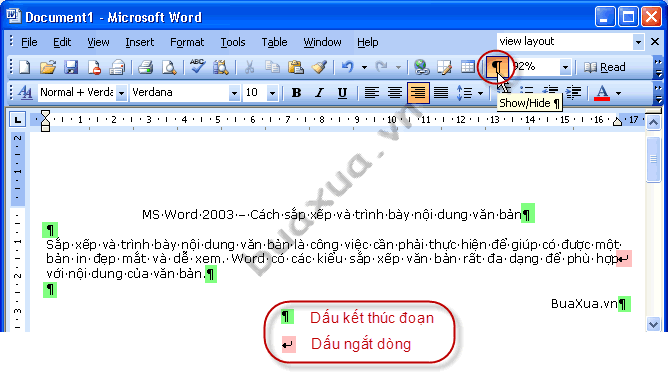Justify the paragraph text

coord(441,92)
